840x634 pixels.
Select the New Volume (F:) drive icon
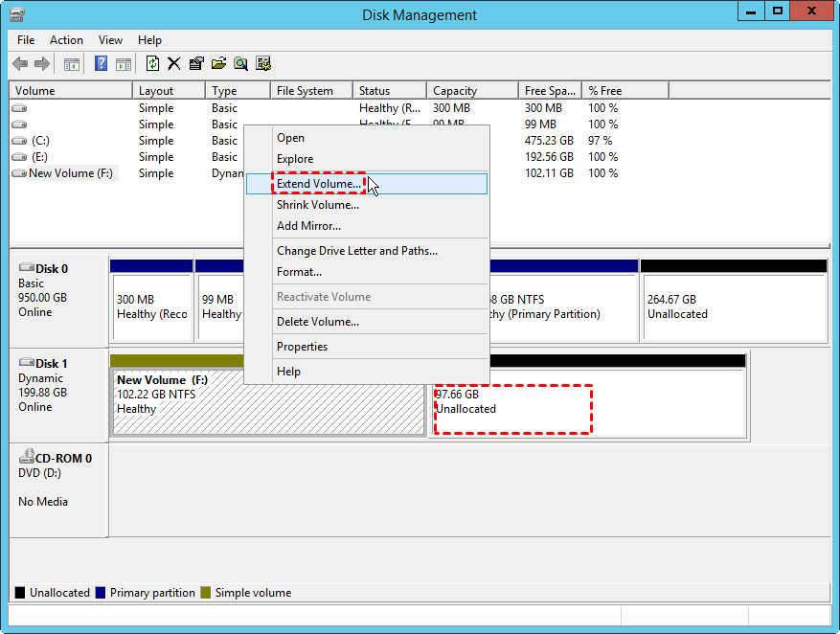19,173
